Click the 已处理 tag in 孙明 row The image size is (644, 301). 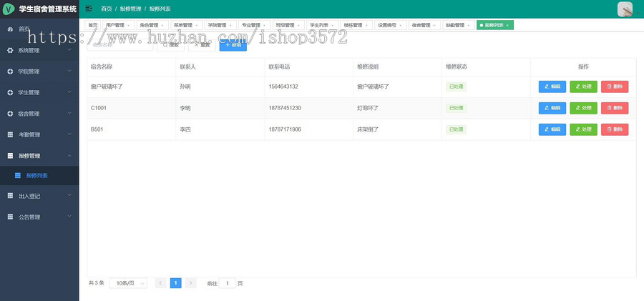[457, 87]
